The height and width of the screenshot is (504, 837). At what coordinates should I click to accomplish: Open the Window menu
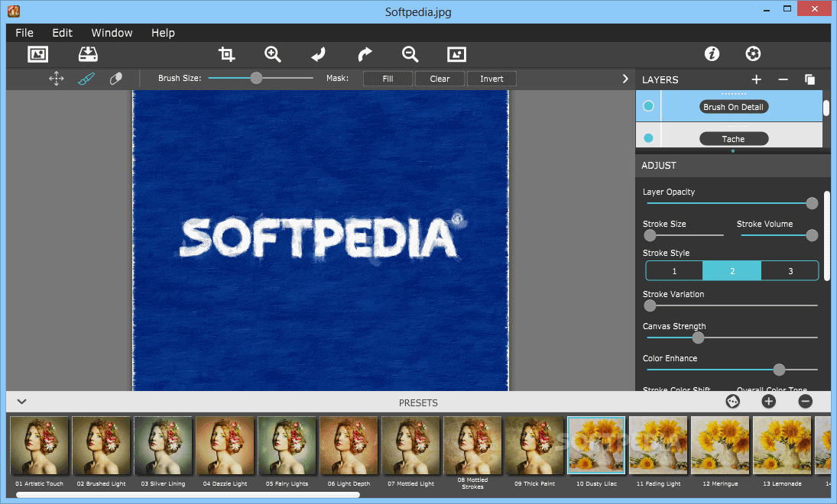[112, 33]
